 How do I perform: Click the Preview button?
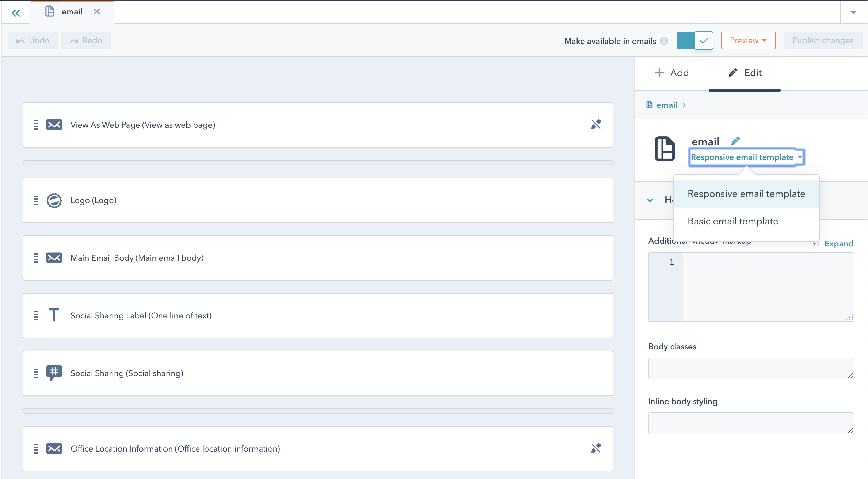point(747,40)
